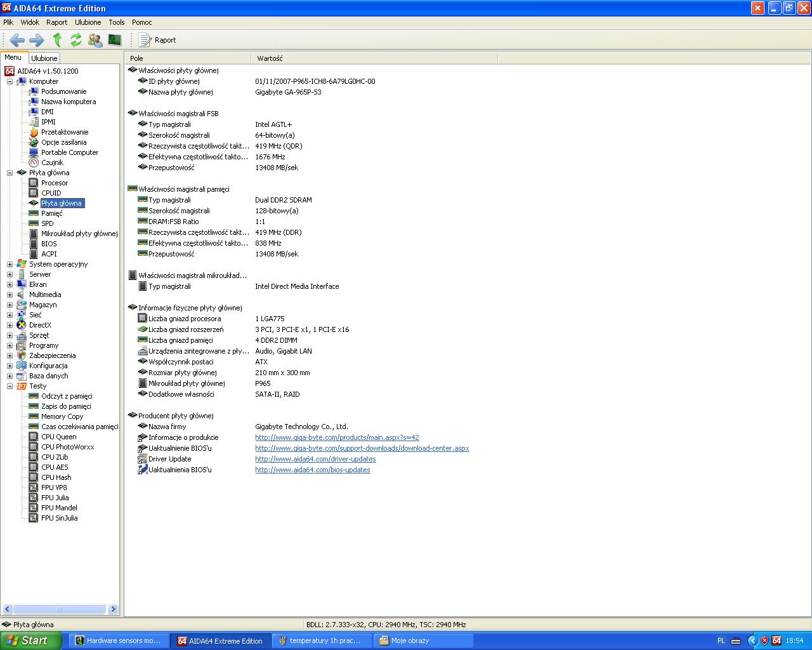This screenshot has height=650, width=812.
Task: Open the Widok menu
Action: click(30, 22)
